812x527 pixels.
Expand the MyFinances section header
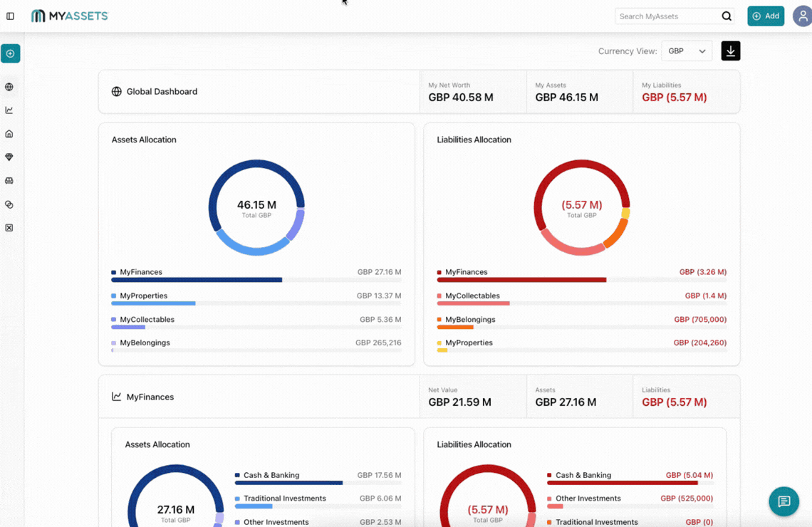click(x=150, y=397)
